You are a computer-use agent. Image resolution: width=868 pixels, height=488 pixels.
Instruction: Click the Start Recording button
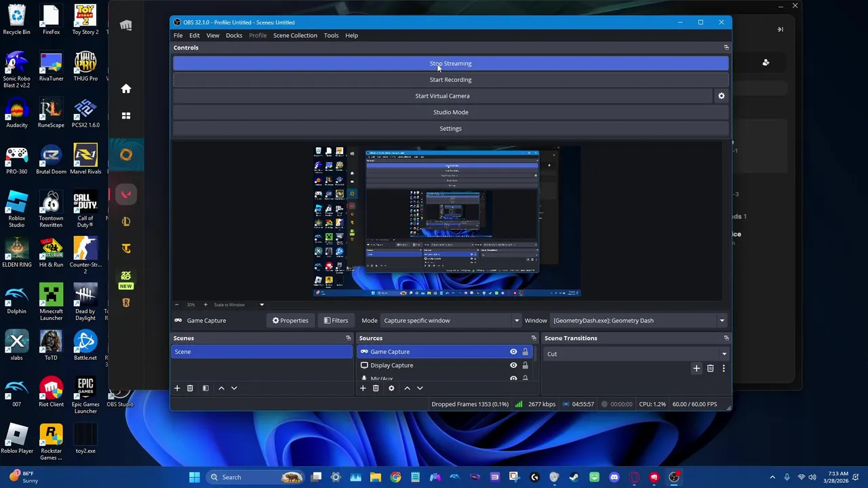click(450, 79)
